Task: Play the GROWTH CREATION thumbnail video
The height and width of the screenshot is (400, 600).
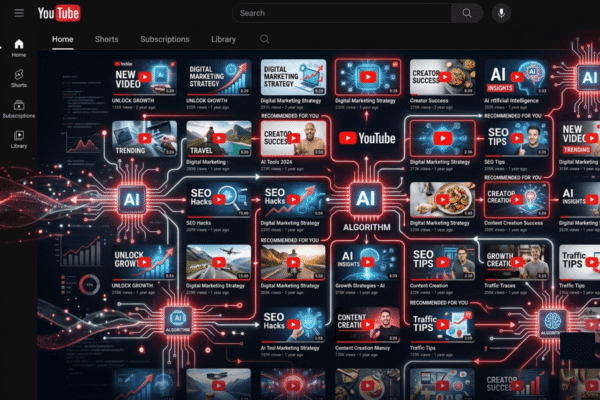Action: click(517, 262)
